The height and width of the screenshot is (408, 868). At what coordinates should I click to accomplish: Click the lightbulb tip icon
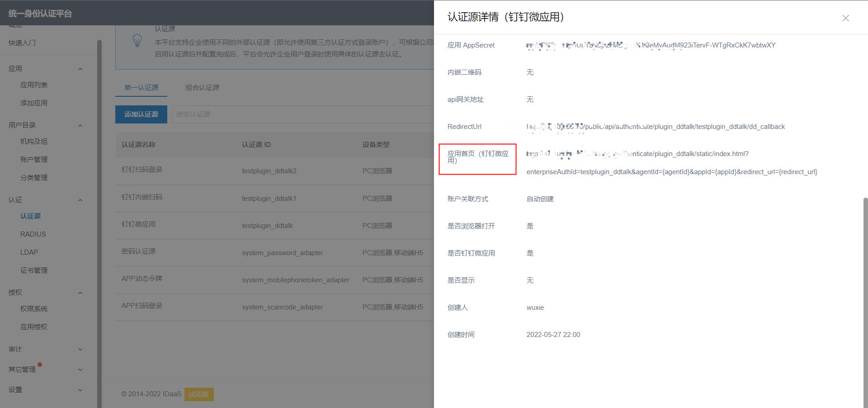click(137, 41)
